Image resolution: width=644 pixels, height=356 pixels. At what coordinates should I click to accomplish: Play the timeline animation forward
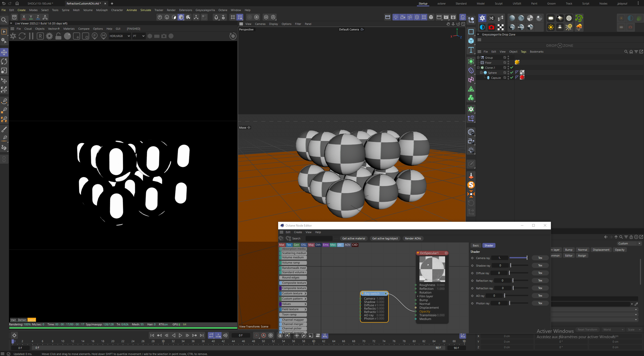click(180, 335)
